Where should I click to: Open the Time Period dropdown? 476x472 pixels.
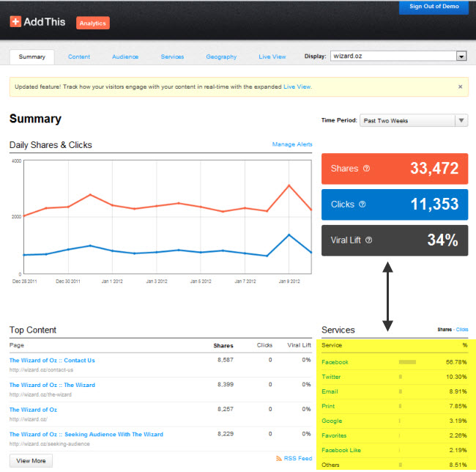[x=414, y=120]
